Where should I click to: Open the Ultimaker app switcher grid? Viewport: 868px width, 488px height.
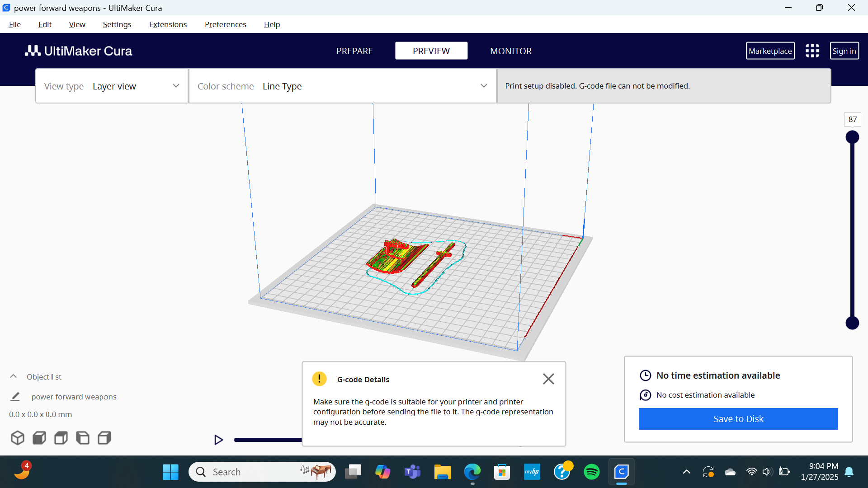coord(812,51)
